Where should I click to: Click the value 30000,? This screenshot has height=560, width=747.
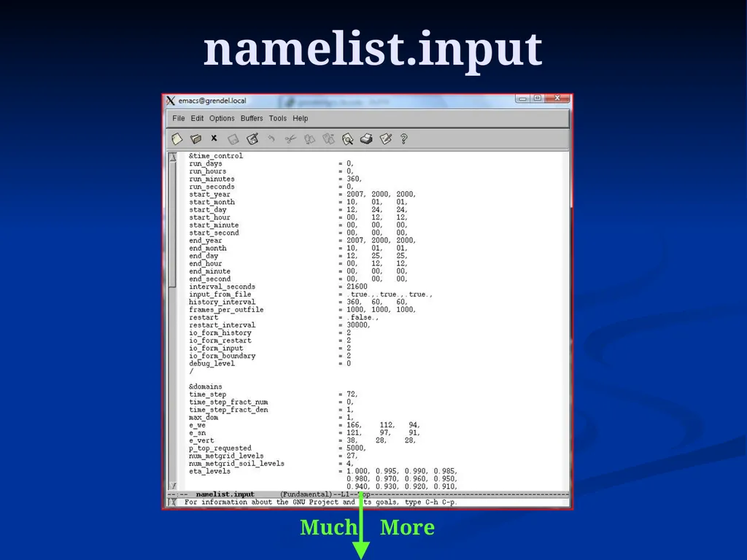pyautogui.click(x=358, y=324)
